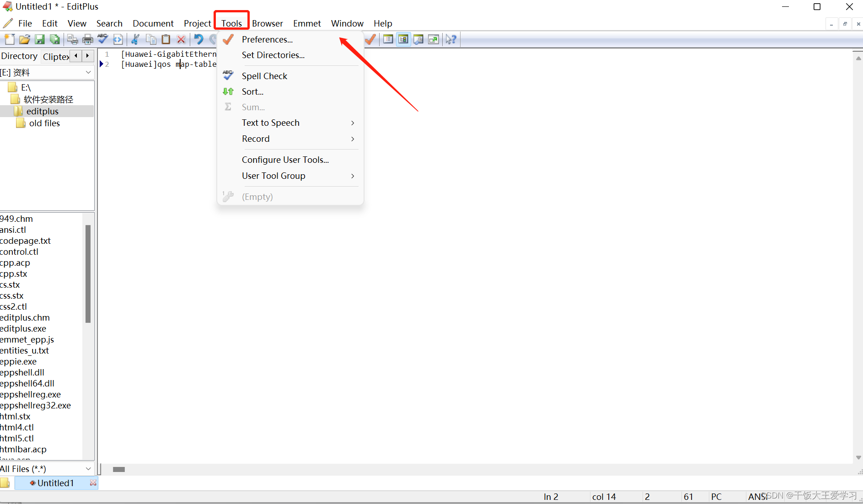Image resolution: width=863 pixels, height=504 pixels.
Task: Choose Preferences... from the Tools menu
Action: 290,39
